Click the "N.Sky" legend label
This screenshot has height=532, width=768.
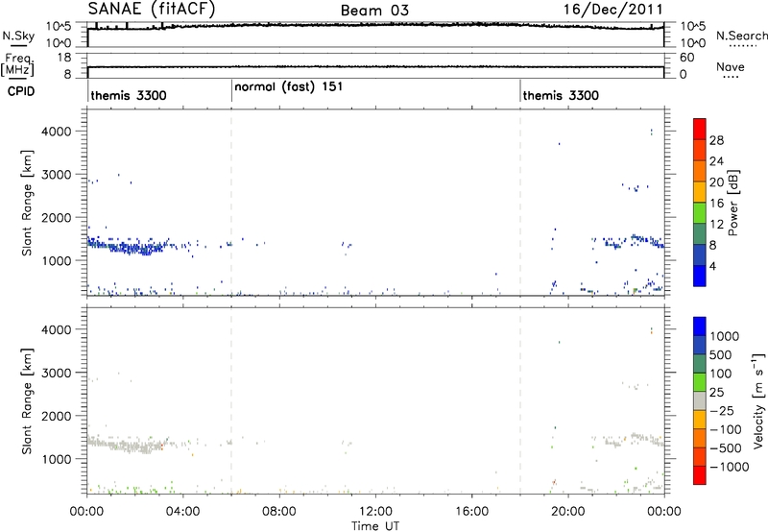pos(18,36)
